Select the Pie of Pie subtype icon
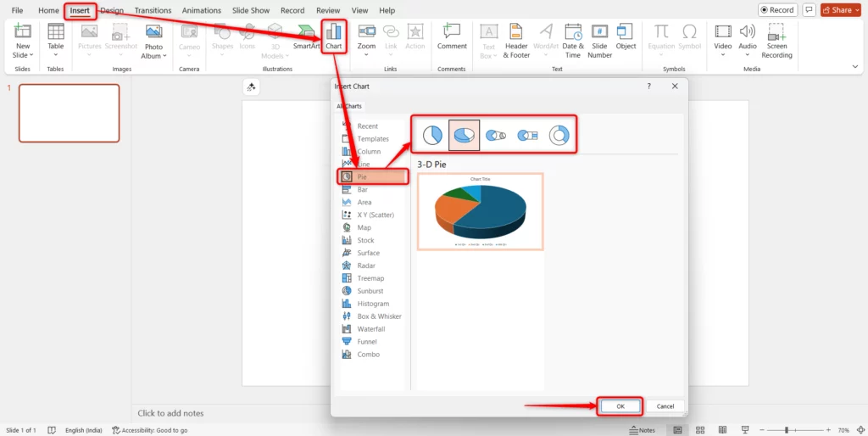 tap(495, 135)
